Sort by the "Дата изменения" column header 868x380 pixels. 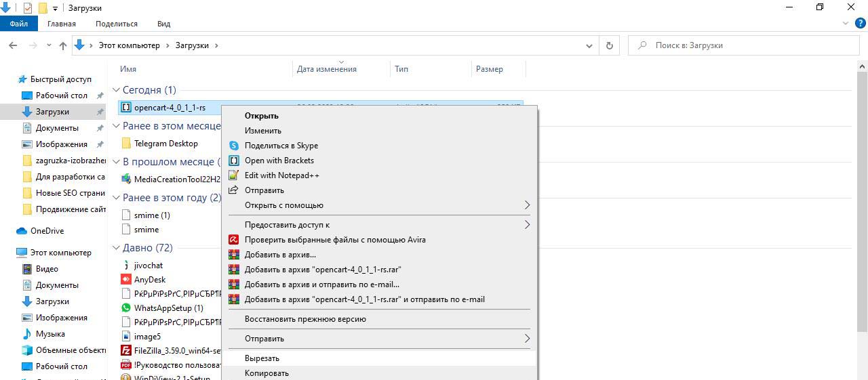(326, 69)
